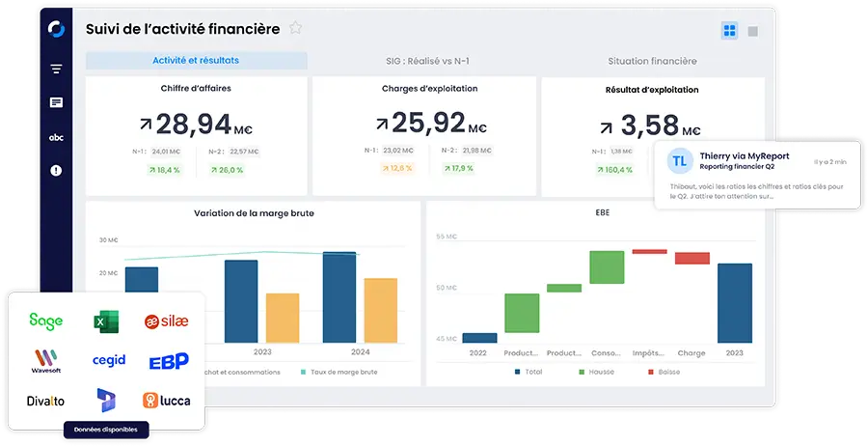Click the Chiffre d'affaires 28,94 value

[x=196, y=125]
